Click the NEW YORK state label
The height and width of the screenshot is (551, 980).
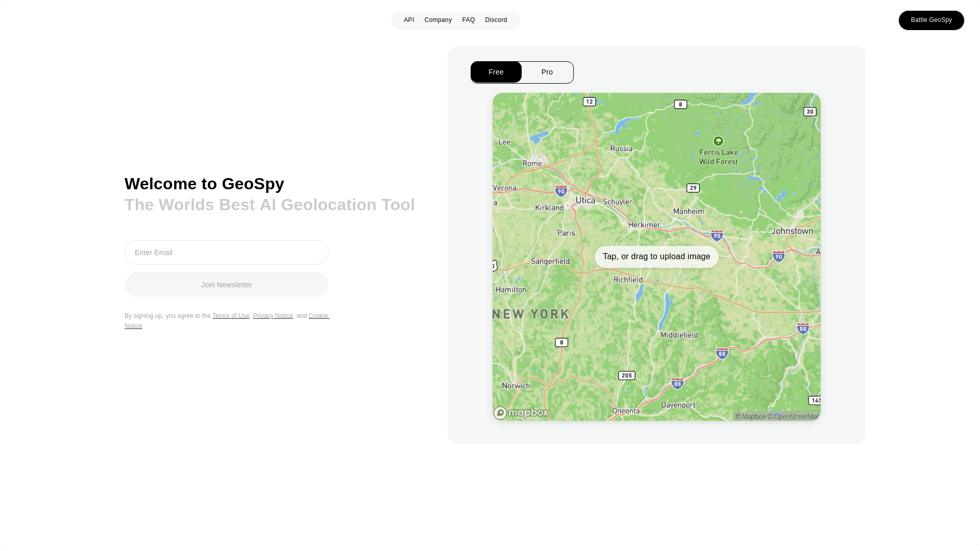pyautogui.click(x=531, y=314)
